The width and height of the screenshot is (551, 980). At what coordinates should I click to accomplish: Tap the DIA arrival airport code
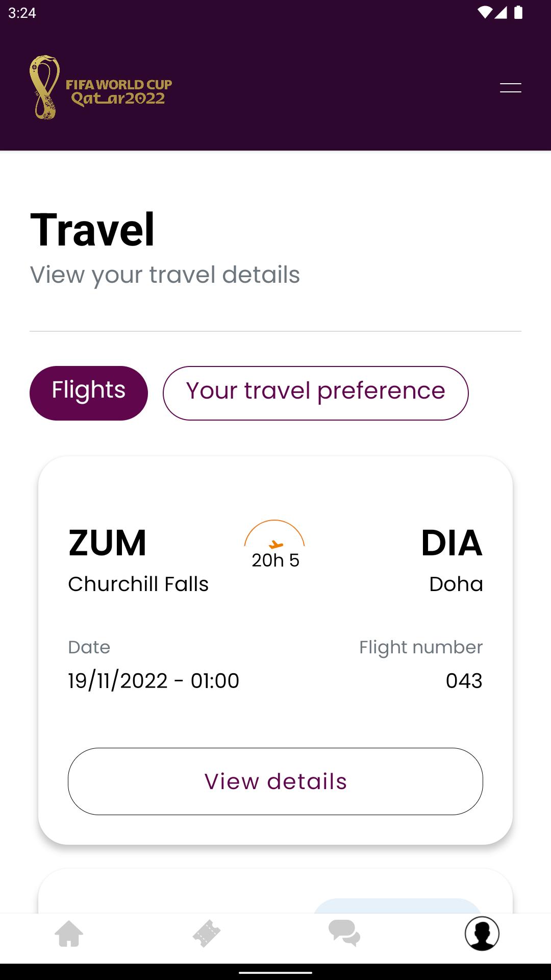point(452,543)
